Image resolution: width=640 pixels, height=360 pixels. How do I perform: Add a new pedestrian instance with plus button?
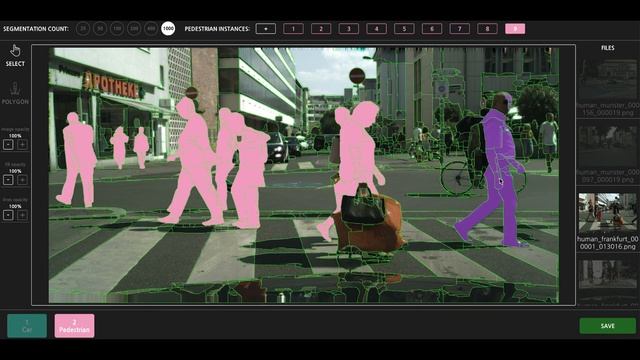pyautogui.click(x=266, y=29)
